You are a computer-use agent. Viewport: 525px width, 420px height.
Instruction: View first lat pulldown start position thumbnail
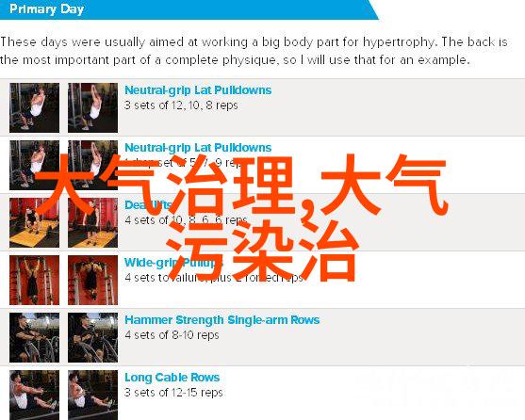pos(35,107)
